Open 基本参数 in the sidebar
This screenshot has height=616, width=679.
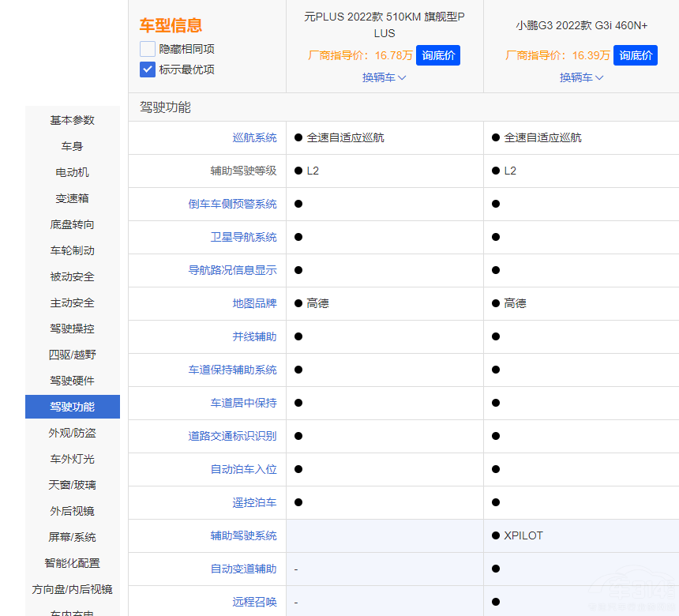pos(73,120)
